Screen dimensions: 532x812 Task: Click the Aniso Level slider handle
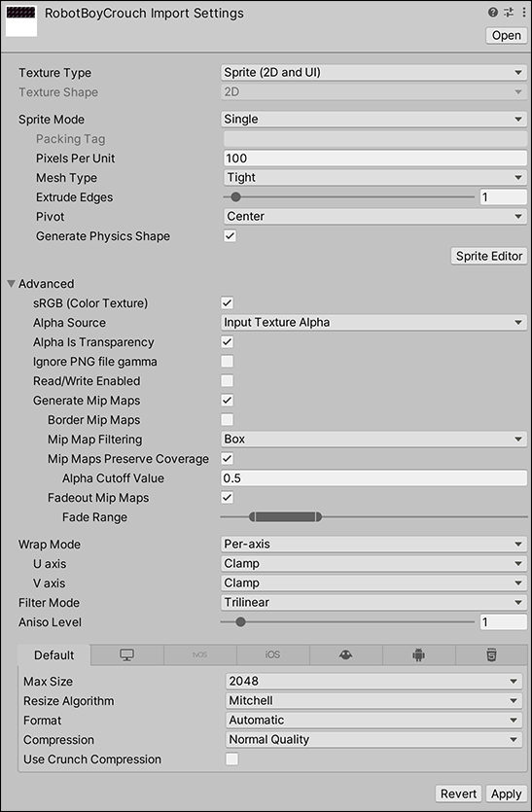coord(240,622)
